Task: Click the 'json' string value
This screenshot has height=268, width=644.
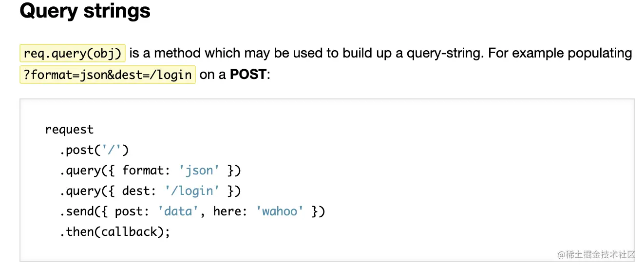Action: click(x=196, y=171)
